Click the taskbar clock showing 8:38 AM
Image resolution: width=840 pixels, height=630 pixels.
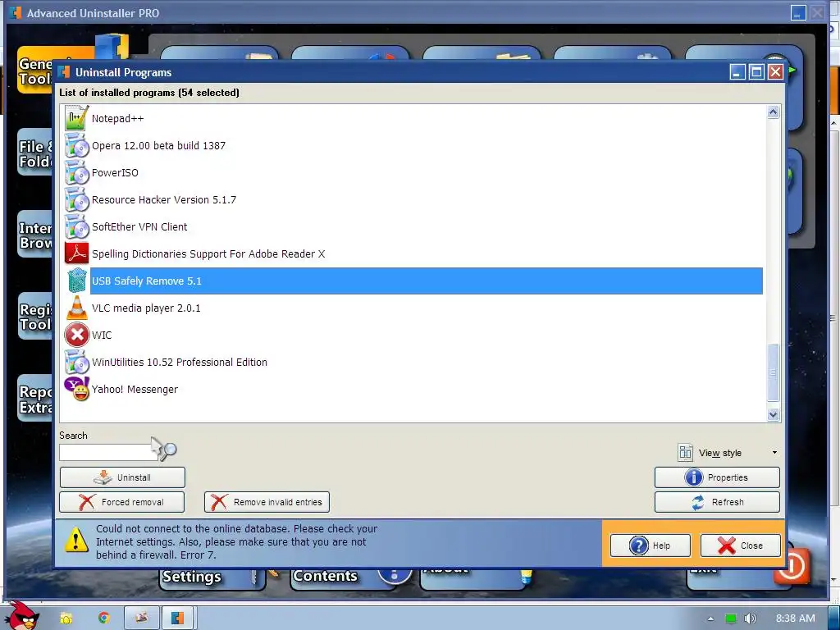click(x=796, y=619)
